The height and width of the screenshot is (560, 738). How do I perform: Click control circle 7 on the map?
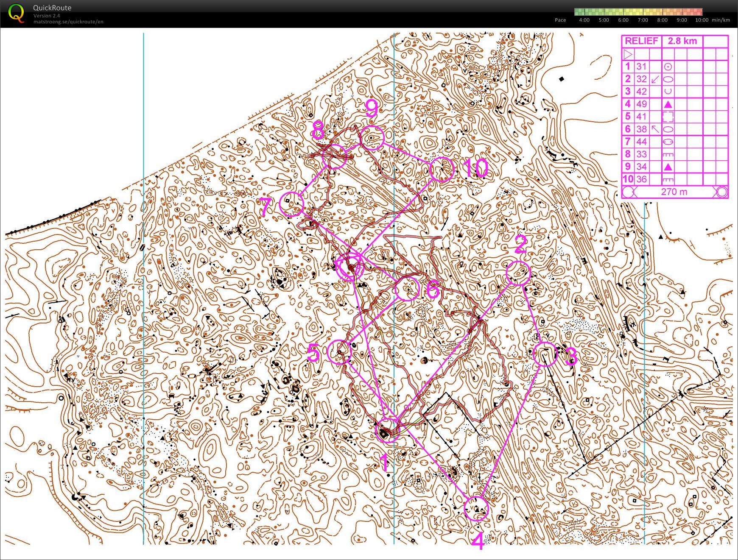[291, 204]
